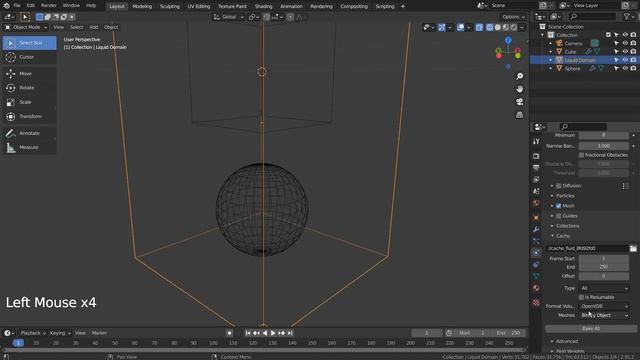Open the viewport Add menu
Viewport: 640px width, 360px height.
(x=94, y=27)
